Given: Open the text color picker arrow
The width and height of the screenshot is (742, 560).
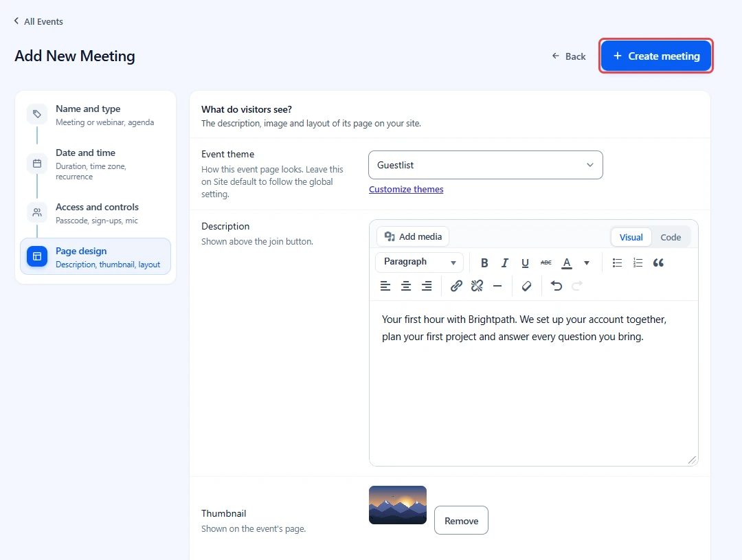Looking at the screenshot, I should [x=586, y=262].
